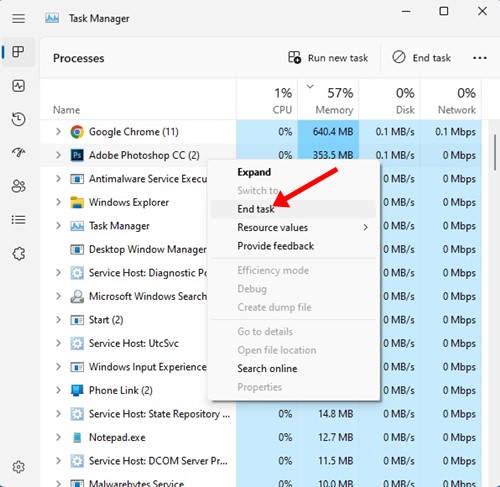Open the Performance page in sidebar
This screenshot has height=487, width=500.
pos(18,86)
